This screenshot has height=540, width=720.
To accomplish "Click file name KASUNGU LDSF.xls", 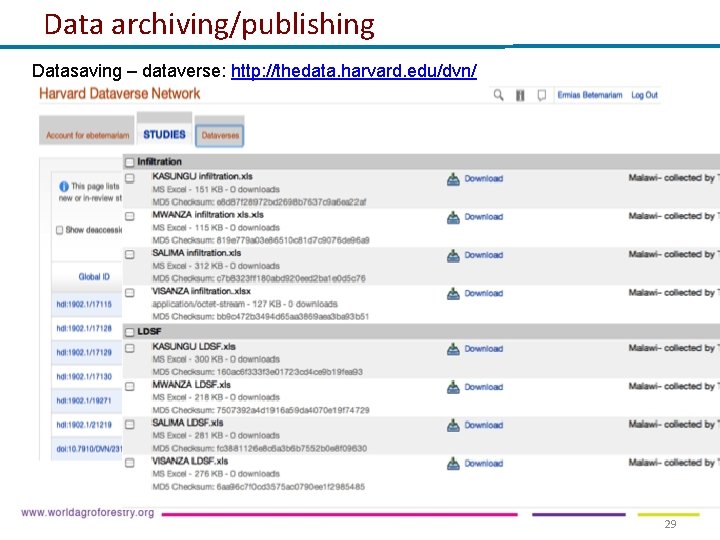I will pos(194,347).
